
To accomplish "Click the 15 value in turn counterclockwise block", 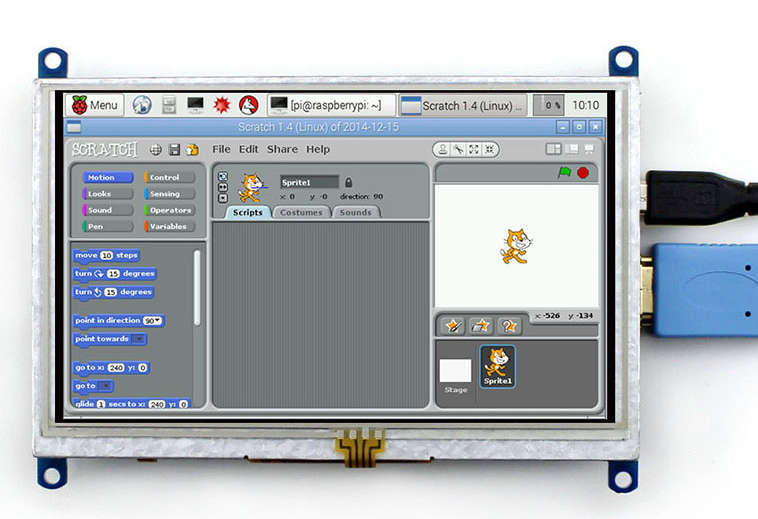I will point(111,292).
